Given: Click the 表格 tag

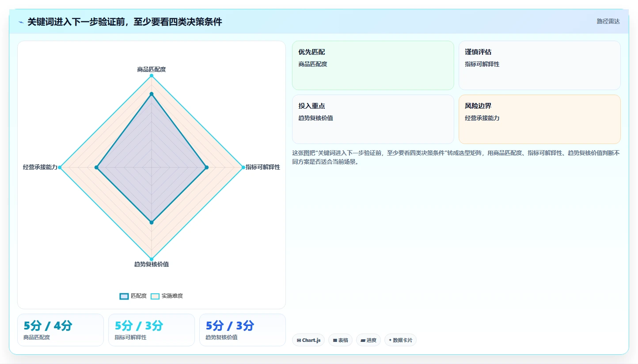Looking at the screenshot, I should click(x=340, y=340).
